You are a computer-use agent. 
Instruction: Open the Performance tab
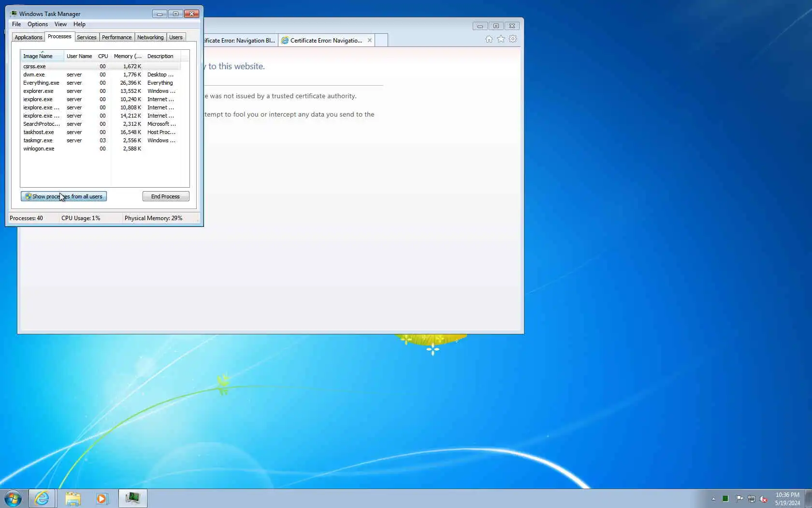pyautogui.click(x=116, y=37)
